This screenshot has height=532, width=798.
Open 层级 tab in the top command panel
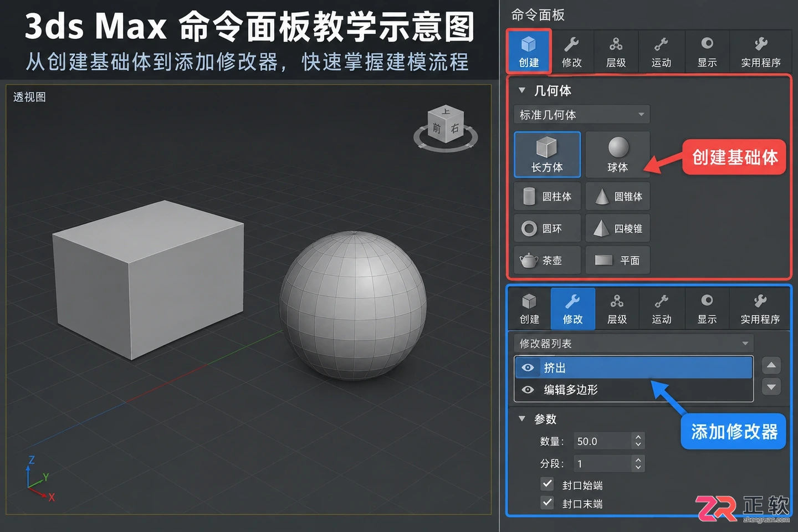point(616,51)
